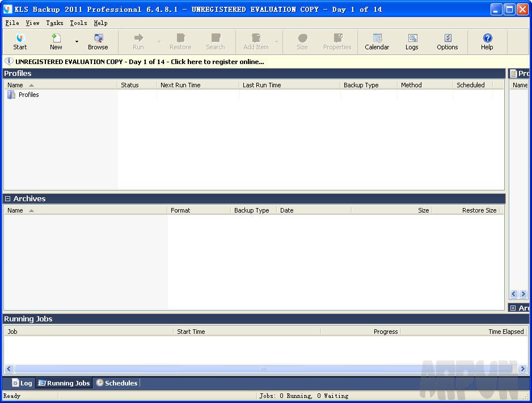
Task: Click Running Jobs scrollbar left arrow
Action: click(9, 369)
